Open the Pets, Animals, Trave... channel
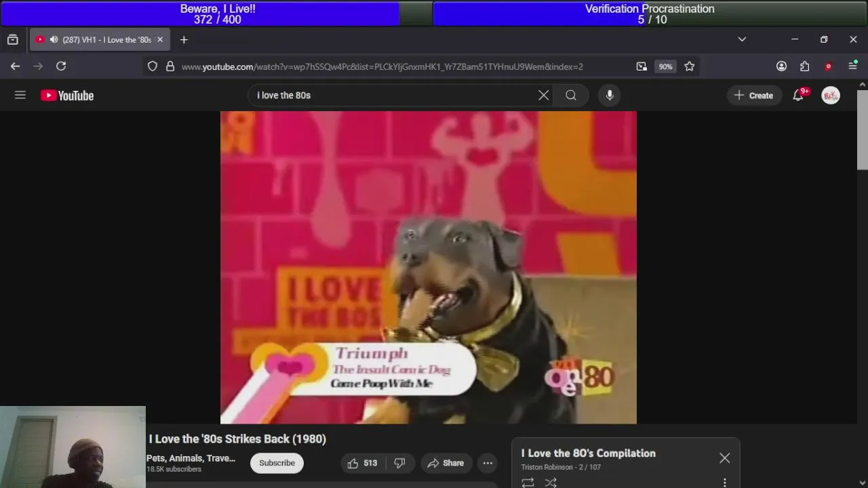Viewport: 868px width, 488px height. pos(191,458)
